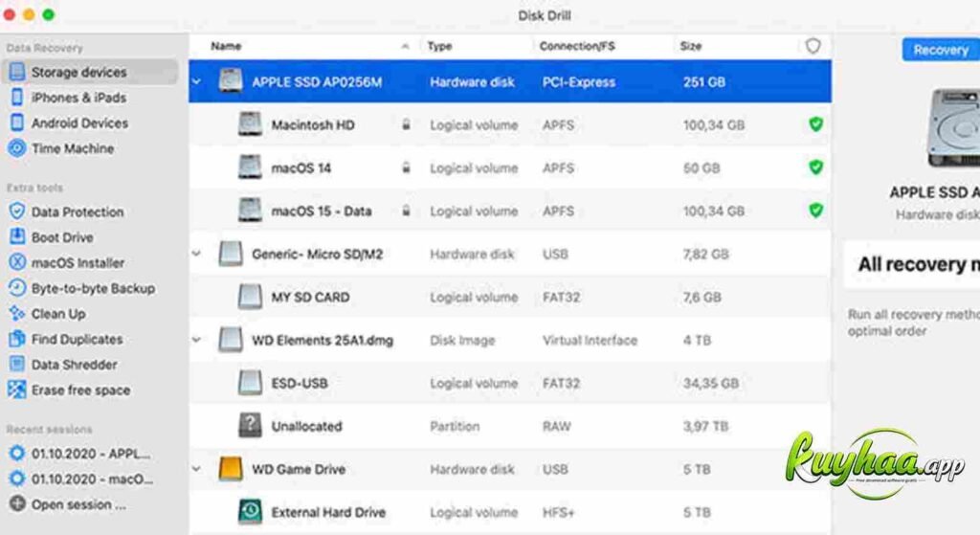Collapse the WD Elements 25A1.dmg tree
Viewport: 980px width, 535px height.
197,340
